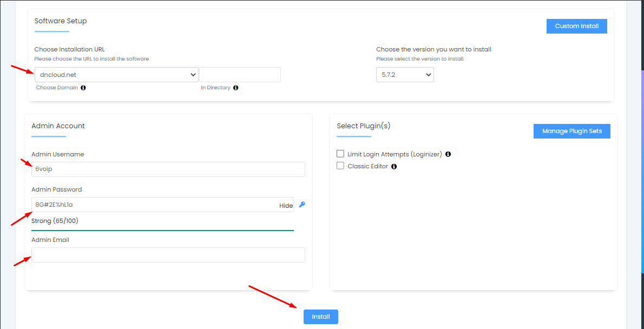Viewport: 644px width, 329px height.
Task: Open the dncloud.net domain dropdown
Action: point(116,75)
